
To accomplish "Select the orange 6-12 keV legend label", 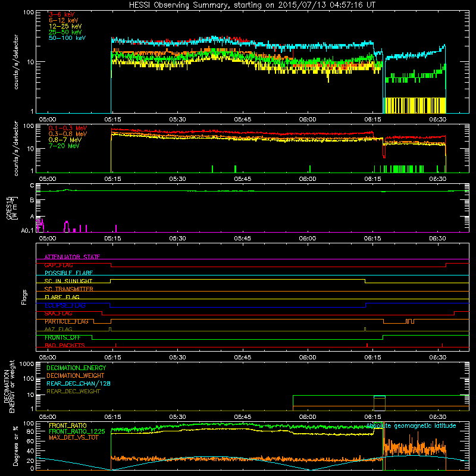I will (63, 20).
